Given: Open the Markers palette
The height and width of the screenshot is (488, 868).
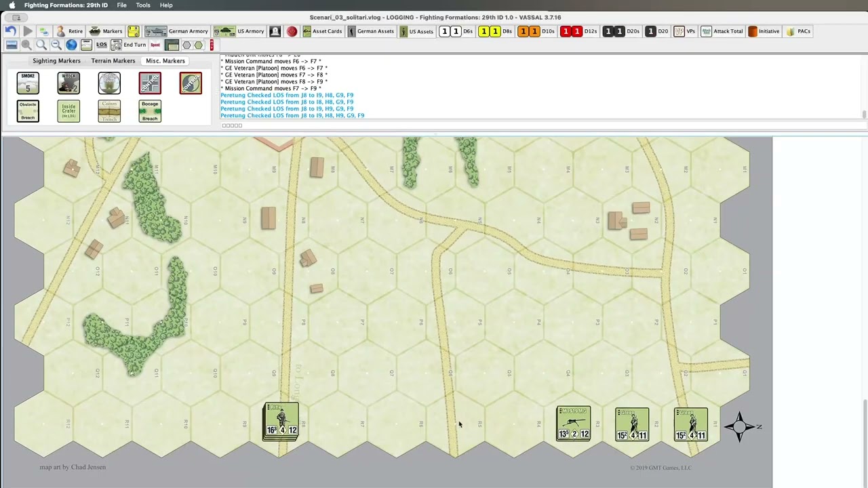Looking at the screenshot, I should 106,31.
